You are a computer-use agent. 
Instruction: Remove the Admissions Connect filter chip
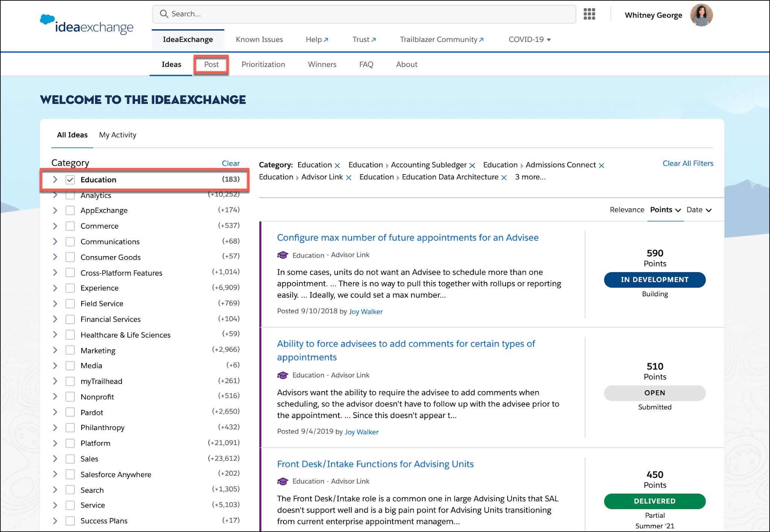[x=601, y=165]
